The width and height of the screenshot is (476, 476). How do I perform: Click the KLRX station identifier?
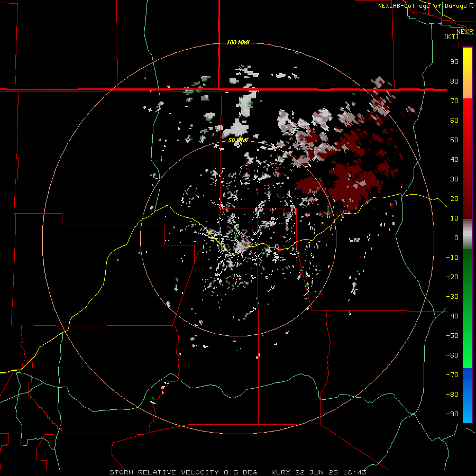(x=281, y=472)
